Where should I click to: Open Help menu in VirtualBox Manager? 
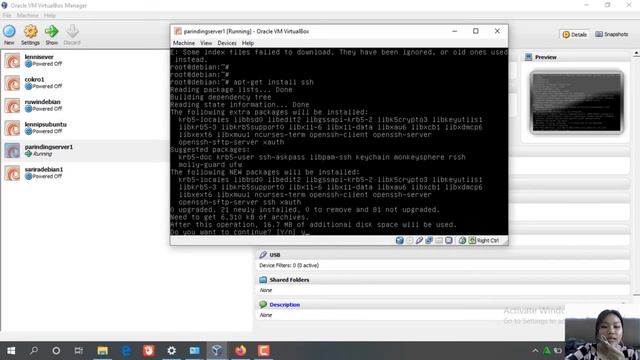pyautogui.click(x=49, y=16)
